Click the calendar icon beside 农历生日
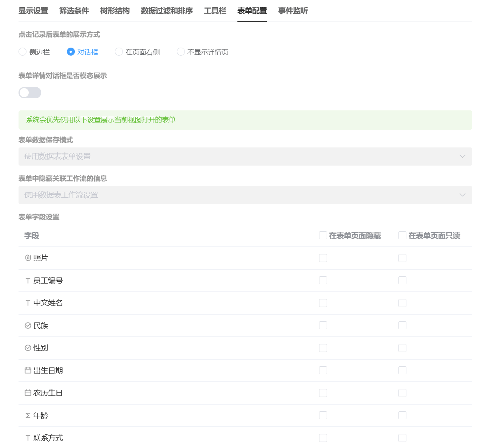496x448 pixels. (28, 393)
